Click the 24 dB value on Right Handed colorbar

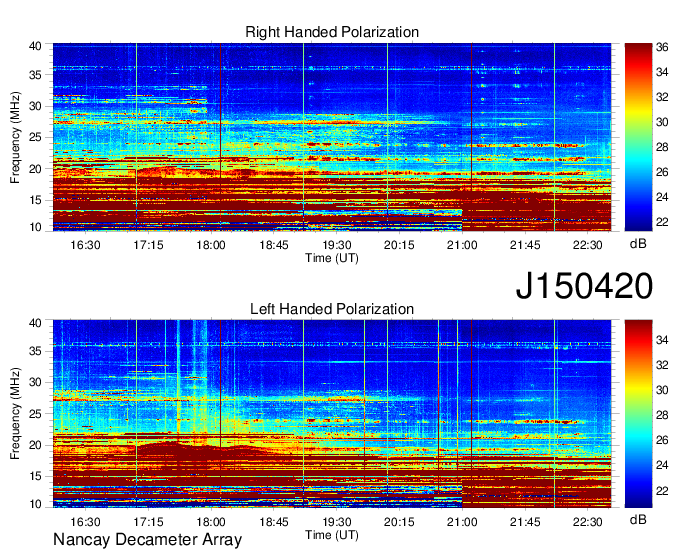662,197
